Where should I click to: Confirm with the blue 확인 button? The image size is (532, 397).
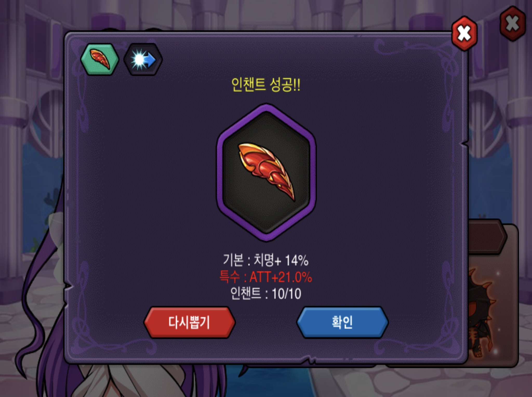point(342,323)
